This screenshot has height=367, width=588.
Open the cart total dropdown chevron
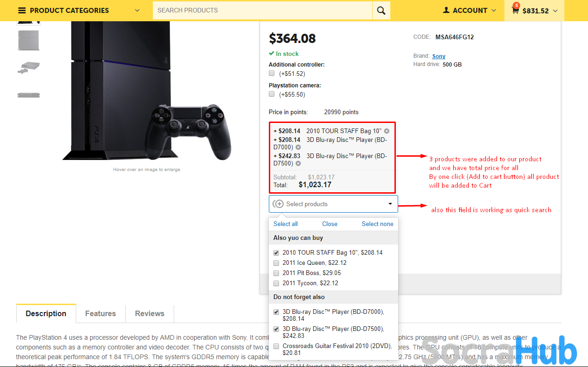click(555, 11)
